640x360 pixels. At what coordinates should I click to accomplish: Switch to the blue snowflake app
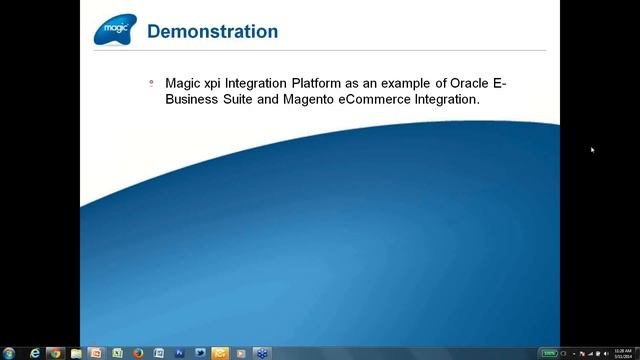(262, 353)
